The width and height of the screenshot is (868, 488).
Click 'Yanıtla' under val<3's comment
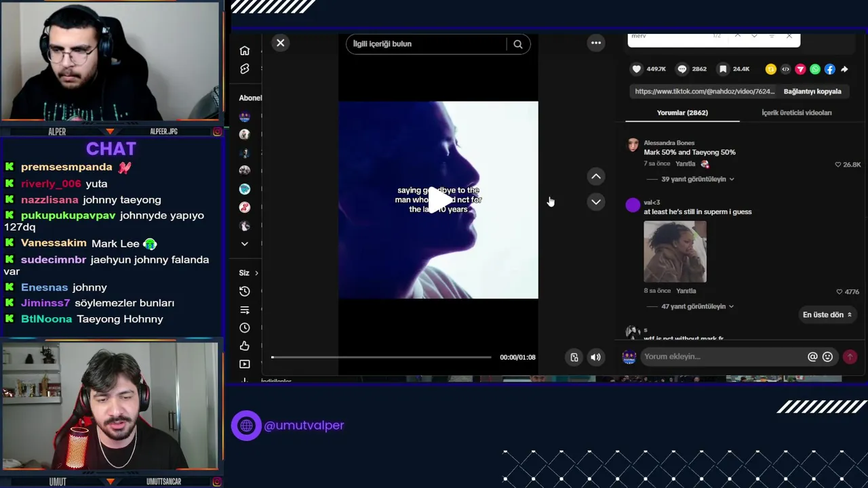(686, 291)
